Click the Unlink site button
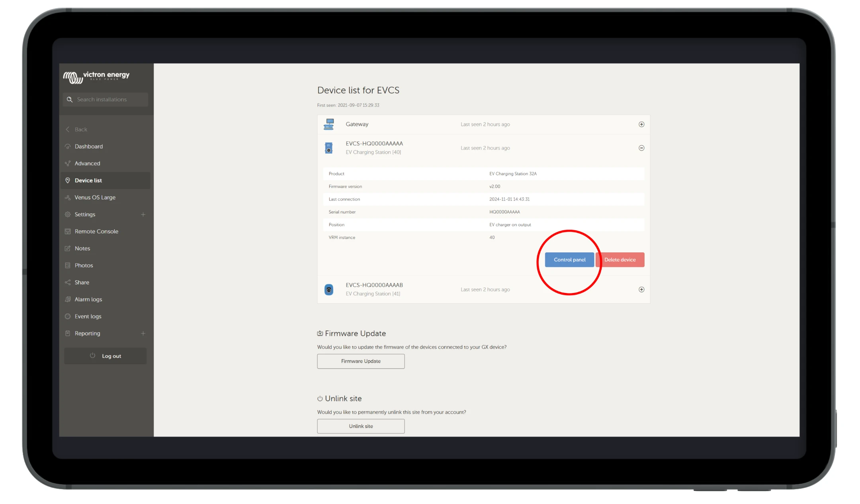 [360, 426]
